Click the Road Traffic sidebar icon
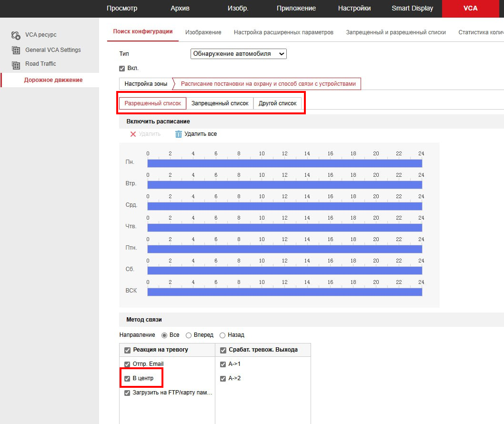 (x=16, y=64)
